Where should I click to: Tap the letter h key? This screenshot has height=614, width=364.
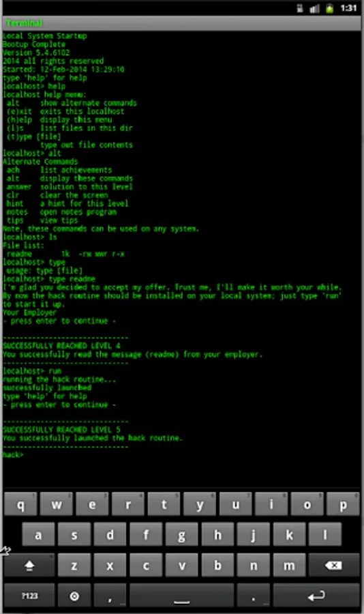tap(217, 534)
